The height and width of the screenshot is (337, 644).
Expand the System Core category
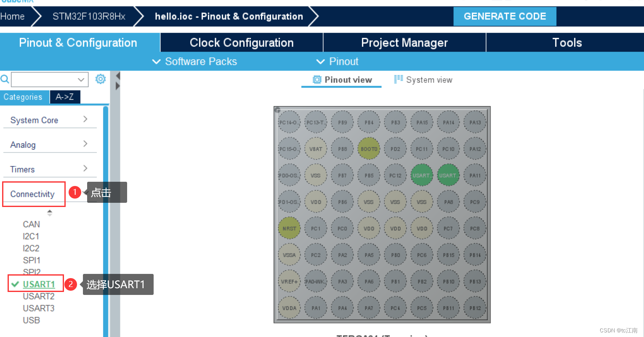50,120
